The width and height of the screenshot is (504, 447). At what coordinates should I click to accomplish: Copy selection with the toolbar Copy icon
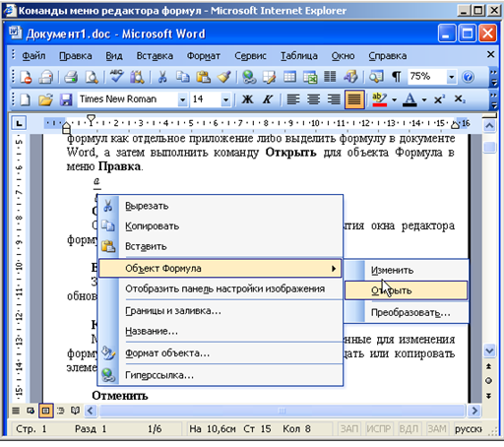183,77
